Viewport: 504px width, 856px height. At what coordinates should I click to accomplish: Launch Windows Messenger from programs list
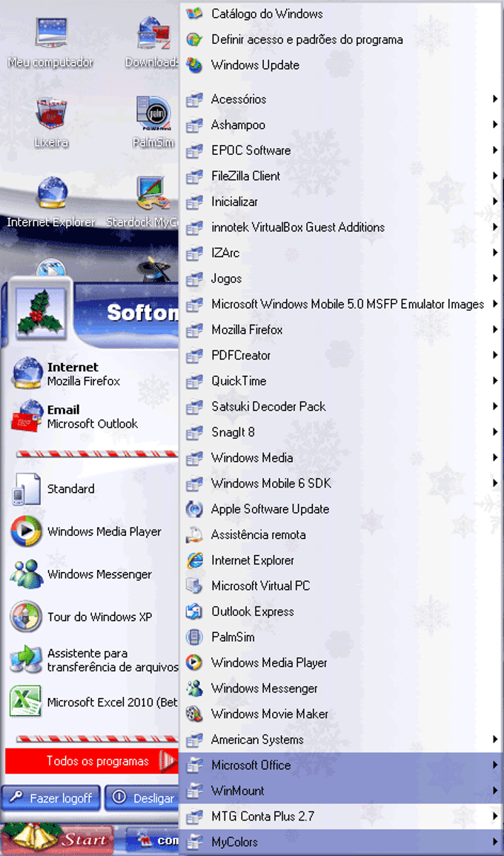[341, 689]
